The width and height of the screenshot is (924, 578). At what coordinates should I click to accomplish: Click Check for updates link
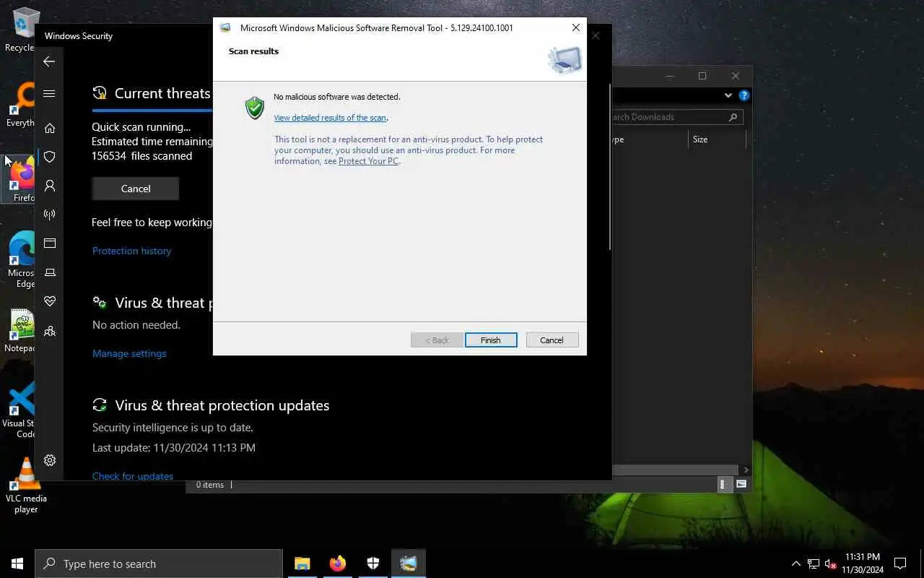tap(133, 476)
